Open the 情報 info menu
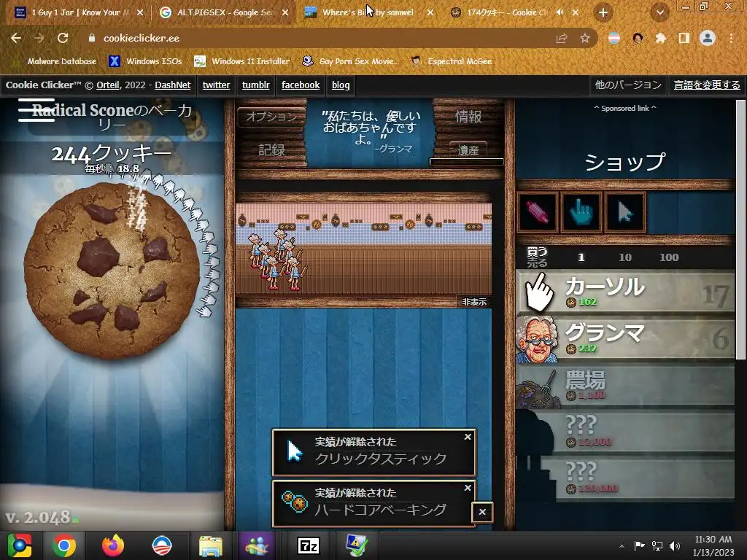 coord(468,117)
